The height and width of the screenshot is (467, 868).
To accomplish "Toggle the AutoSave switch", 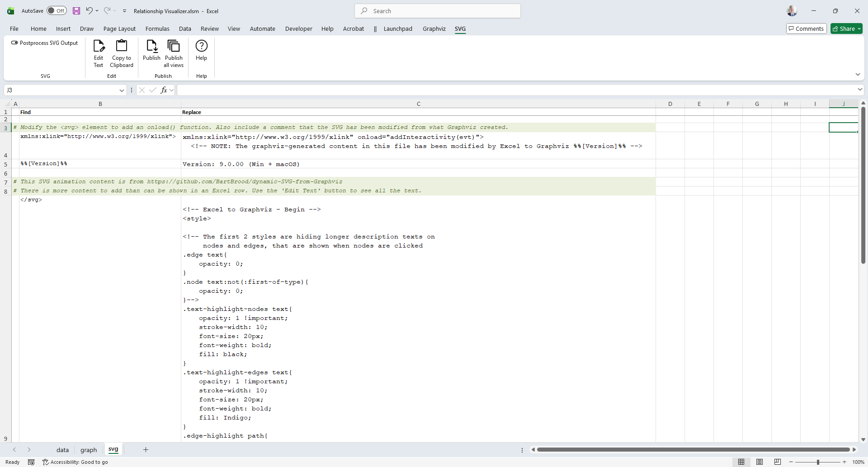I will tap(57, 11).
